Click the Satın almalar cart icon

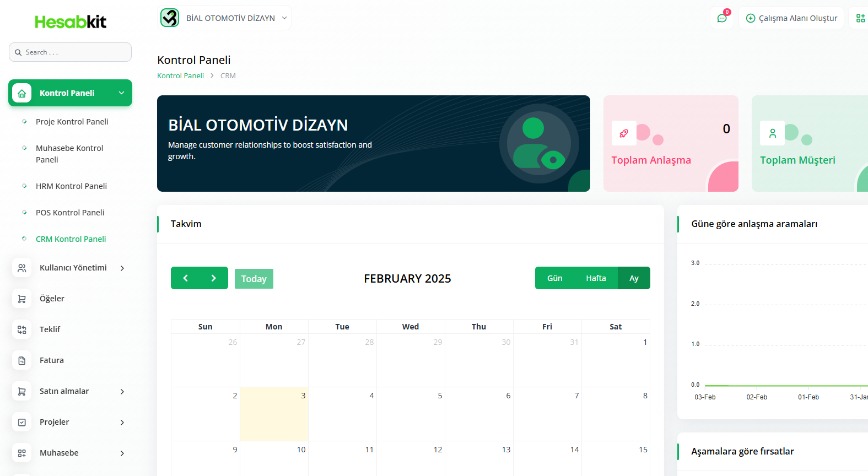click(x=22, y=391)
